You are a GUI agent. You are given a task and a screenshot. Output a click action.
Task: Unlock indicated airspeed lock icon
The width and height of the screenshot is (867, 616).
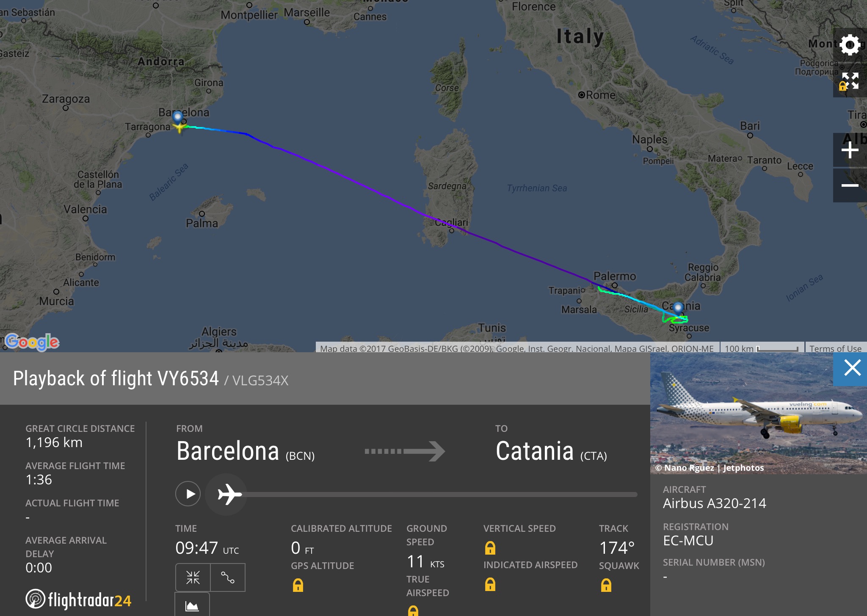click(x=490, y=584)
